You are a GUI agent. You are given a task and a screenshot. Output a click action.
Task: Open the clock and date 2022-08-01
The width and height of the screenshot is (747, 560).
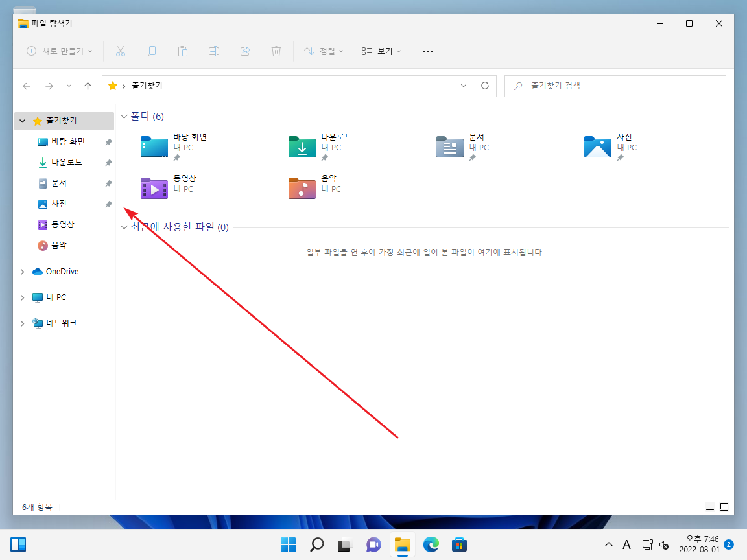[x=699, y=544]
